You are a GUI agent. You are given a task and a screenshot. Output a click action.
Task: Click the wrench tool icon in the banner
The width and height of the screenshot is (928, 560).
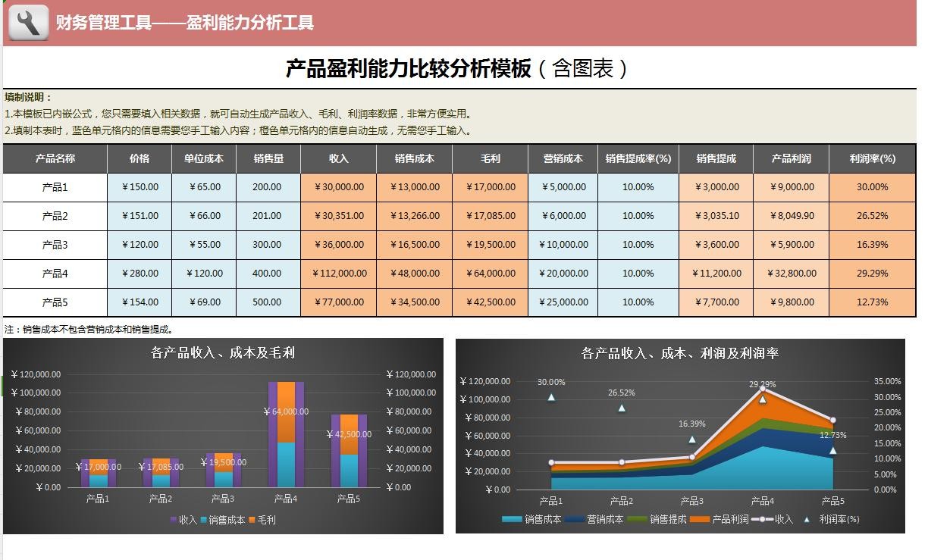28,23
